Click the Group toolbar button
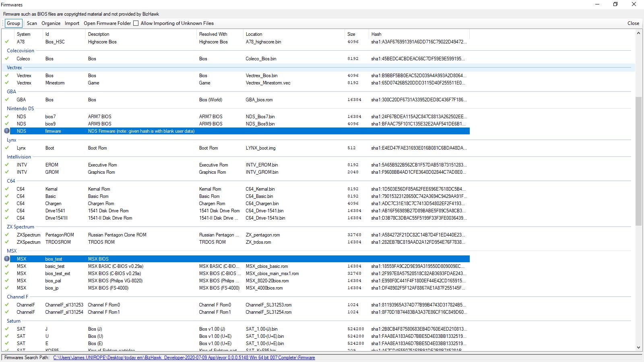Screen dimensions: 644x362 click(13, 23)
